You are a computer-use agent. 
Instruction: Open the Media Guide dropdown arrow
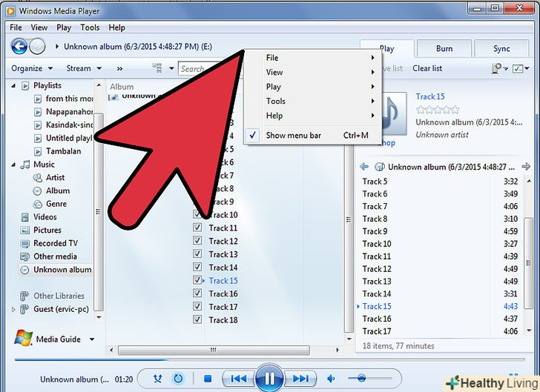coord(92,339)
